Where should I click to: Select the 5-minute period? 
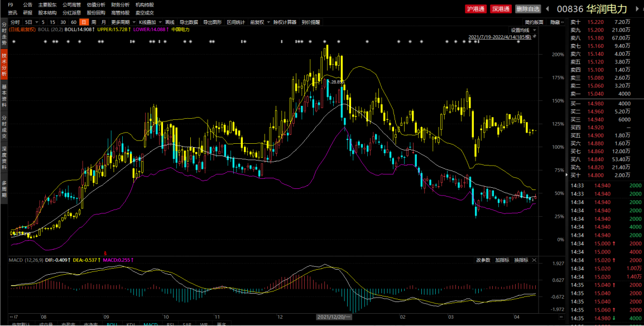[x=43, y=22]
